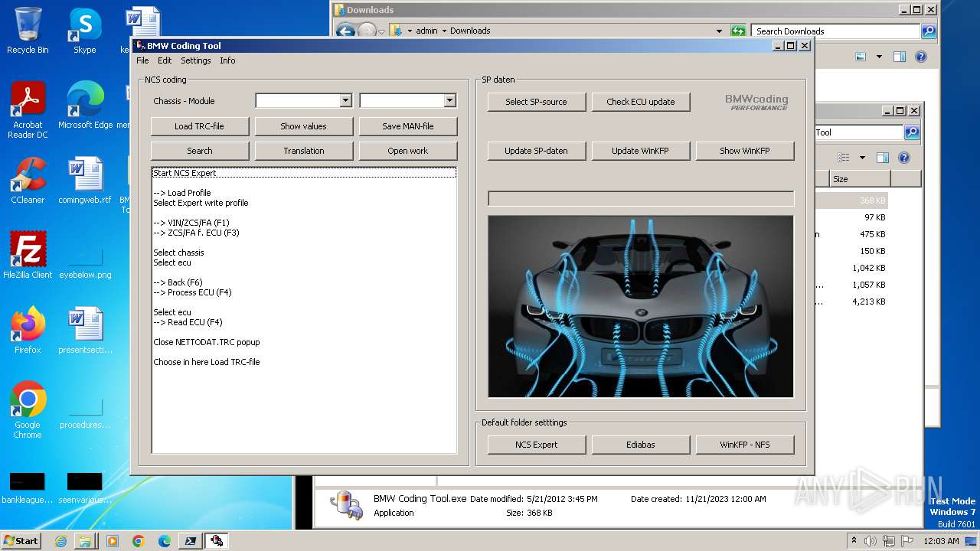Open Info menu
Viewport: 980px width, 551px height.
click(x=227, y=60)
